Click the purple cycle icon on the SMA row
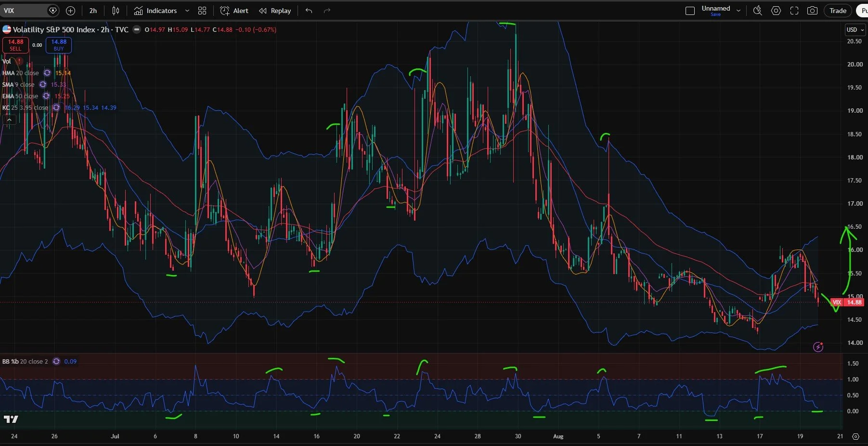Screen dimensions: 868x446 [43, 84]
